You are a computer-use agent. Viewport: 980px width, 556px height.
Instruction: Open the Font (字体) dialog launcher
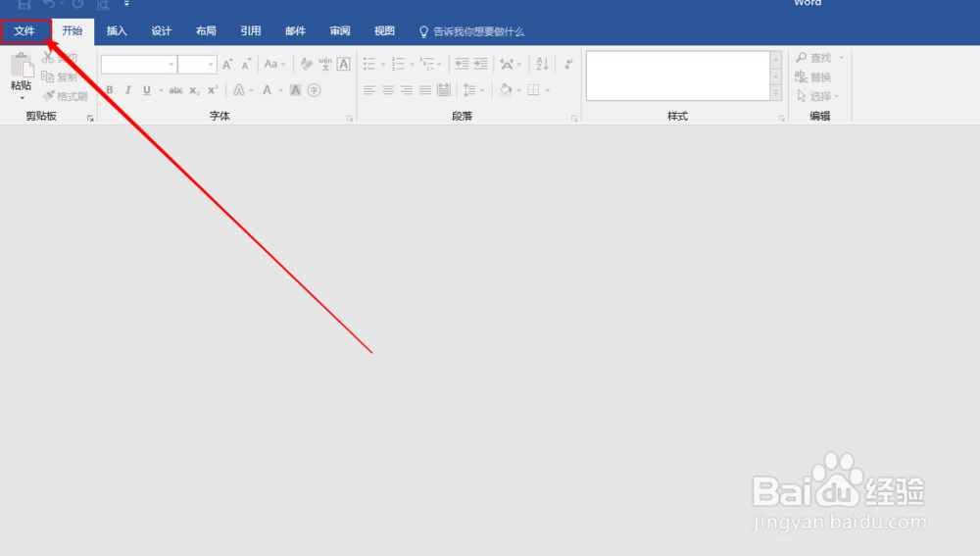pos(350,119)
